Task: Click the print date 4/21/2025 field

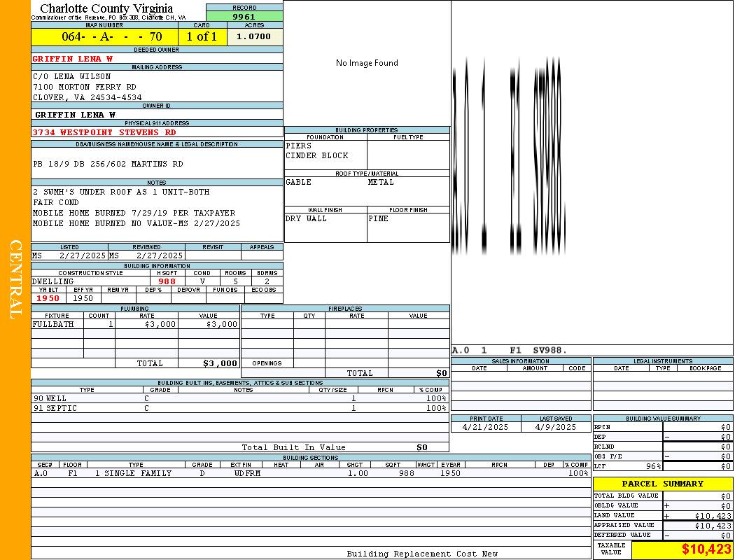Action: (x=486, y=427)
